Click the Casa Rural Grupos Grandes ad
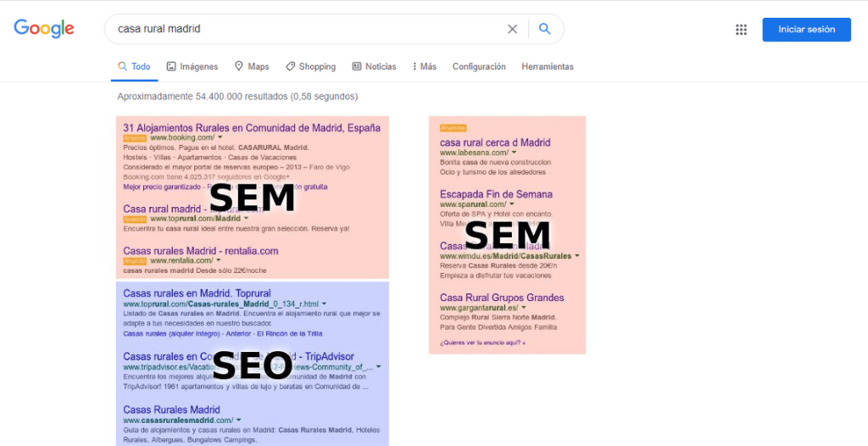 (x=502, y=298)
